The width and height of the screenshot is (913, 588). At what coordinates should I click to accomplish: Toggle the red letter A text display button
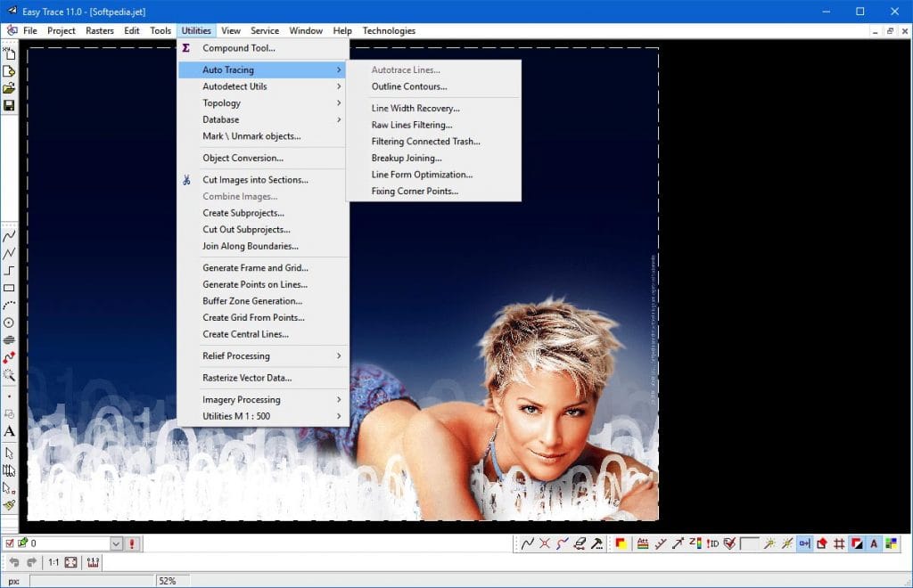pos(873,543)
